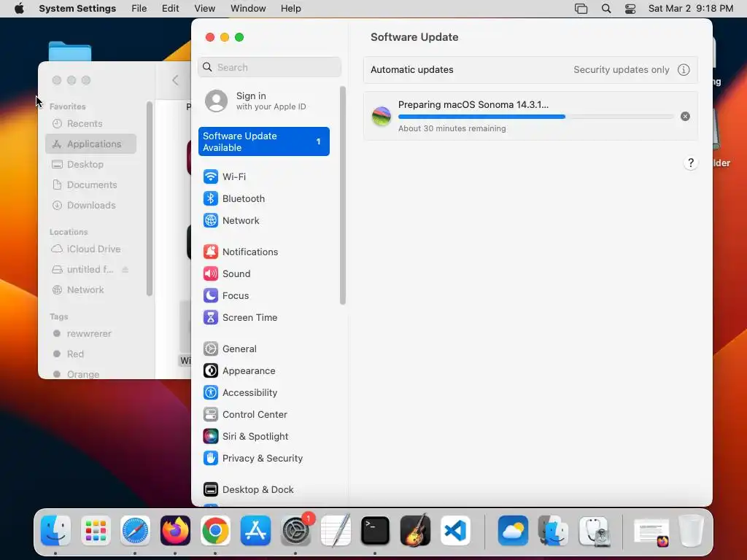The image size is (747, 560).
Task: Launch GarageBand from the Dock
Action: pos(415,531)
